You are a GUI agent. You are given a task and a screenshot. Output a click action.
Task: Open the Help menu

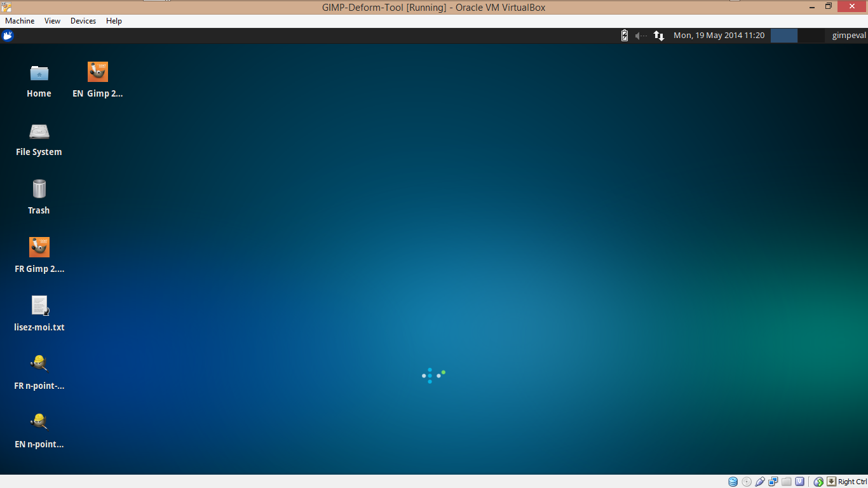pyautogui.click(x=114, y=21)
